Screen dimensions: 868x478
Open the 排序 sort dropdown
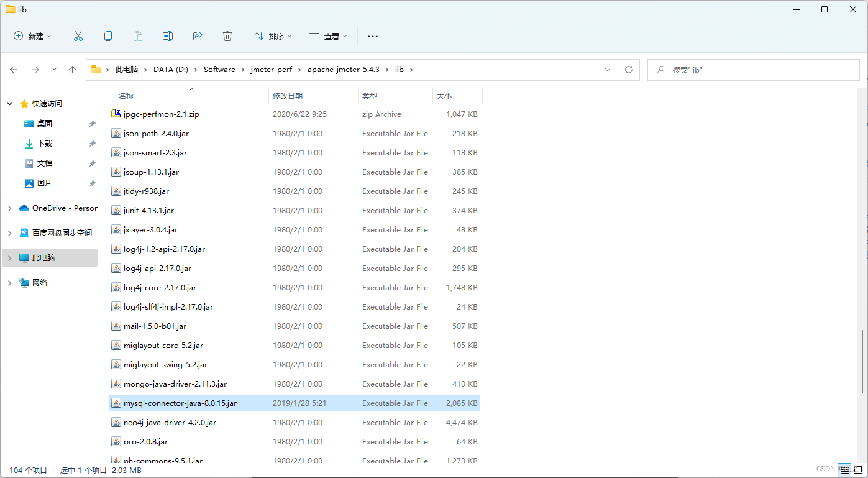coord(273,36)
